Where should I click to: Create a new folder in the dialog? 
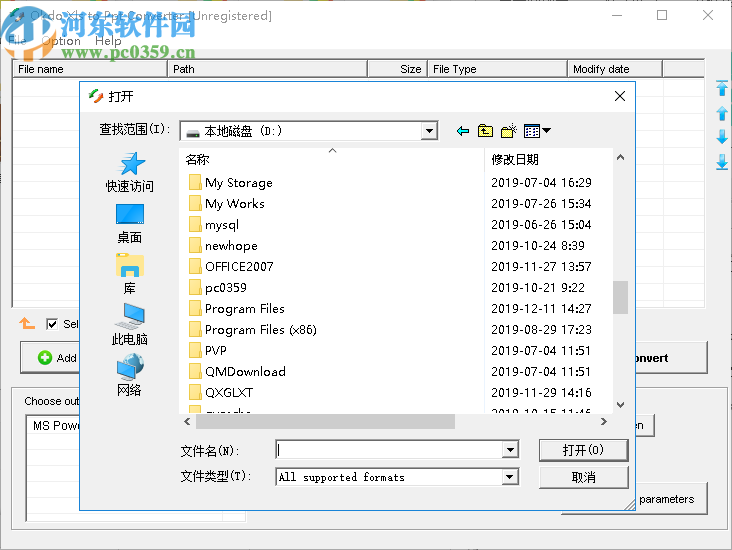coord(508,131)
